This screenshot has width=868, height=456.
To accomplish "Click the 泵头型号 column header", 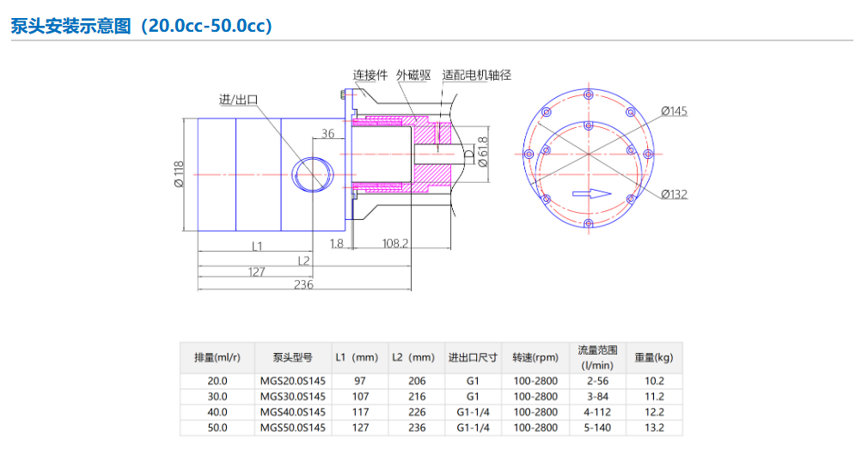I will click(x=292, y=357).
